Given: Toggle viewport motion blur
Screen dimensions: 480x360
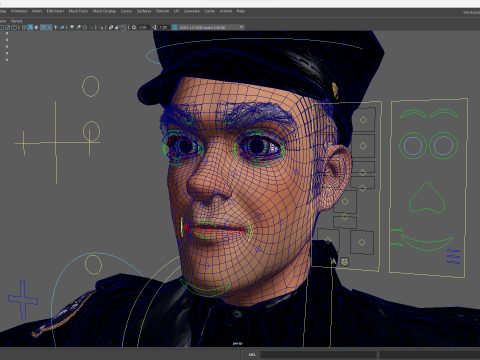Looking at the screenshot, I should pyautogui.click(x=78, y=27).
